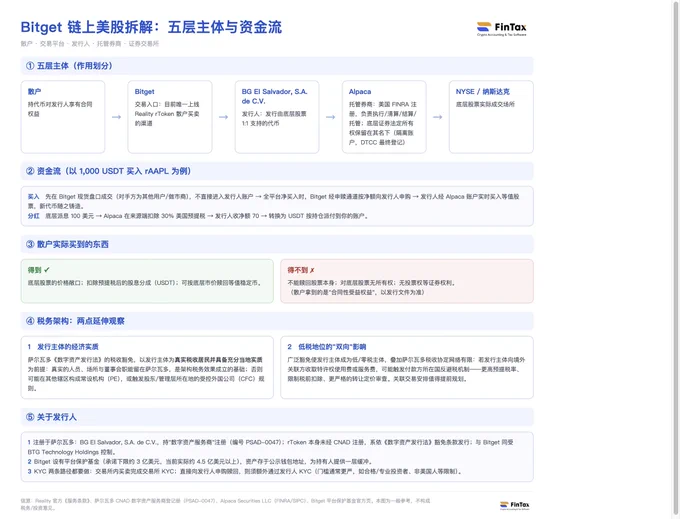Click the section heading '① 五层主体（作用划分）'
The width and height of the screenshot is (680, 519).
click(x=69, y=66)
